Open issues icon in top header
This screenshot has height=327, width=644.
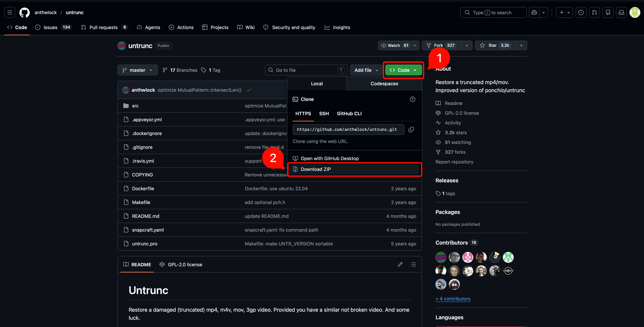(581, 12)
